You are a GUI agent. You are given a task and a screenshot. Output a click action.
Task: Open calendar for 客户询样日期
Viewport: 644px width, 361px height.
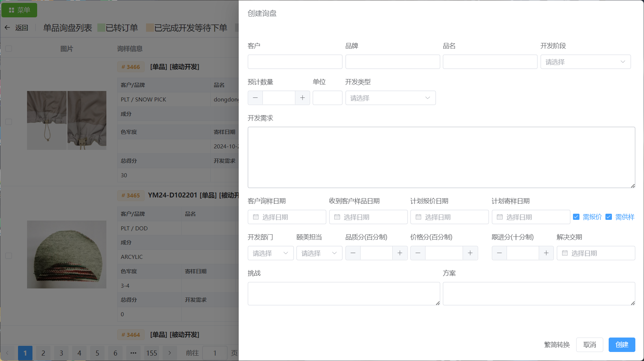click(287, 217)
